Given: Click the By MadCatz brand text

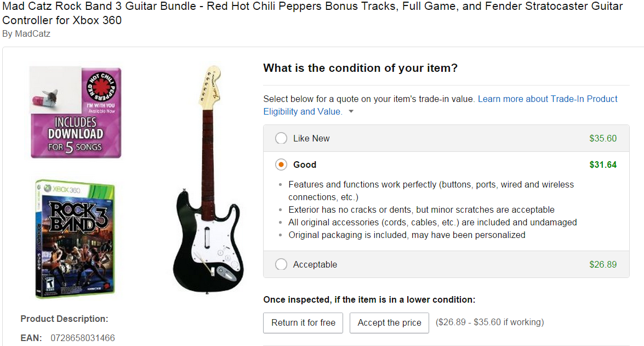Looking at the screenshot, I should pos(26,33).
